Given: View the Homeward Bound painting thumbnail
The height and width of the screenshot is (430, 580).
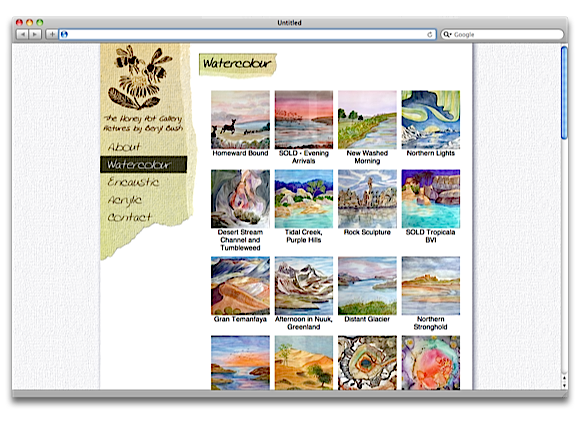Looking at the screenshot, I should point(240,120).
